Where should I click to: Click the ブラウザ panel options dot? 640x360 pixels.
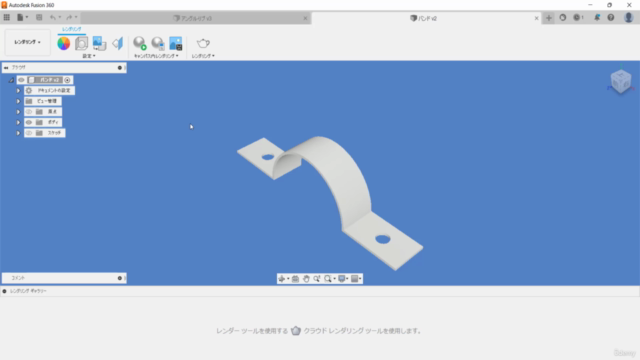coord(120,68)
